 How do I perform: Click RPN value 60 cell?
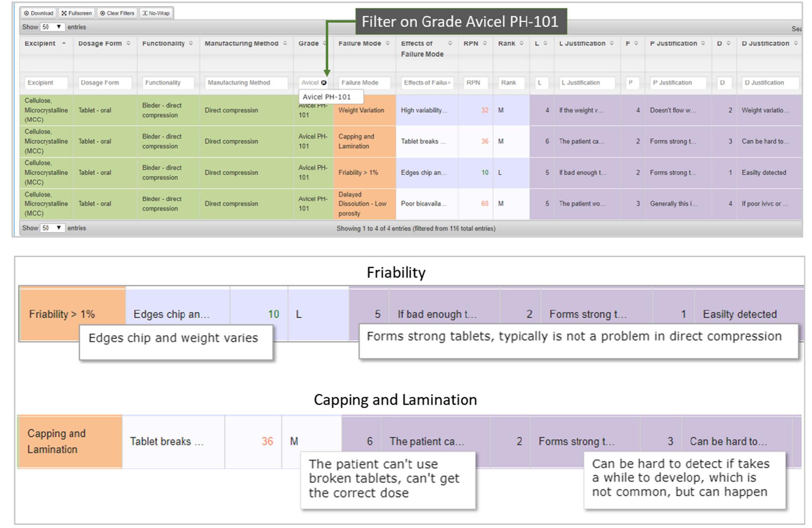pos(476,204)
